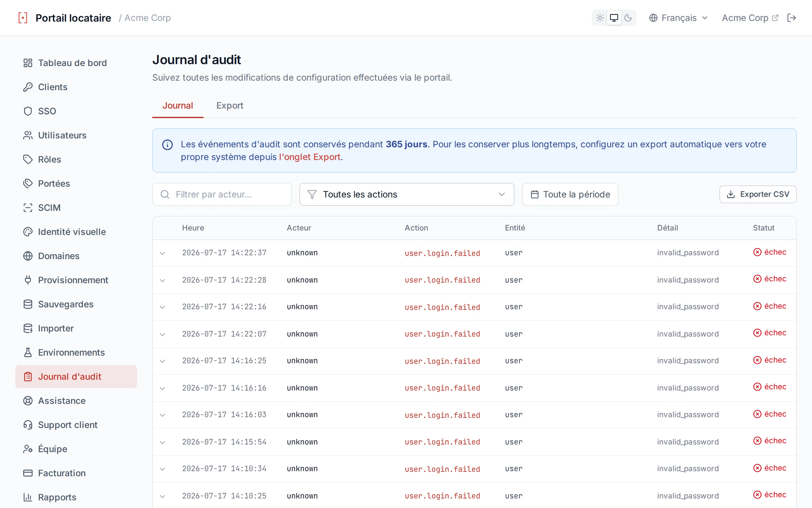The image size is (812, 508).
Task: Expand the 14:16:16 log row
Action: (x=162, y=388)
